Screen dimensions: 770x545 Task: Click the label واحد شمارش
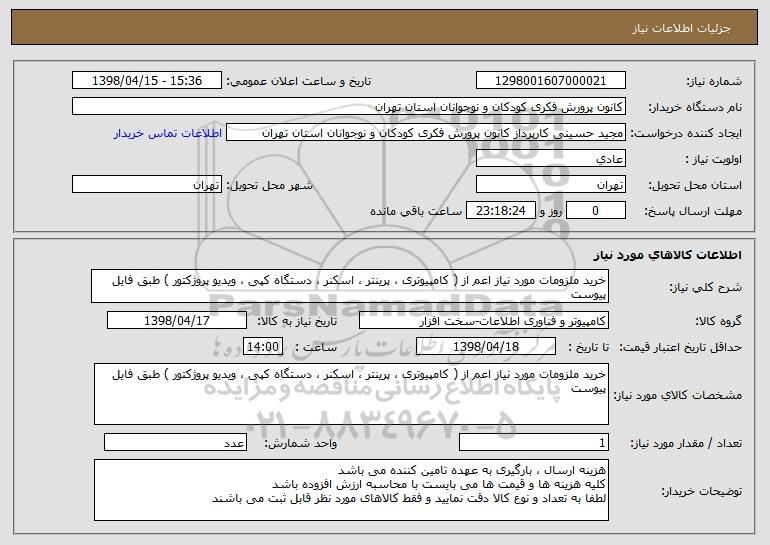[301, 443]
